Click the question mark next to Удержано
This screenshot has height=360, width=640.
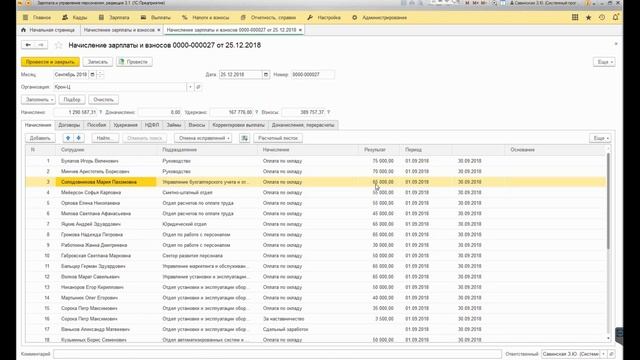coord(257,112)
